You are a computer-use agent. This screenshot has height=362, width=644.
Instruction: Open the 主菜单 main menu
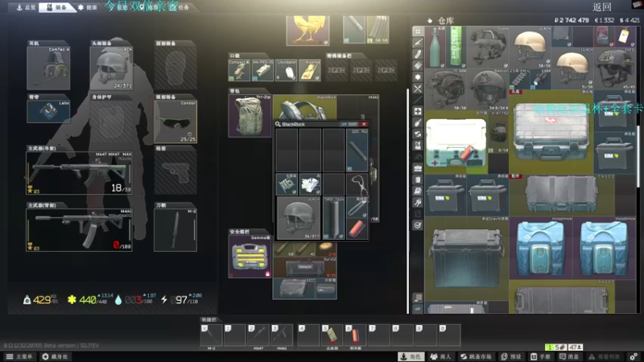(x=19, y=356)
